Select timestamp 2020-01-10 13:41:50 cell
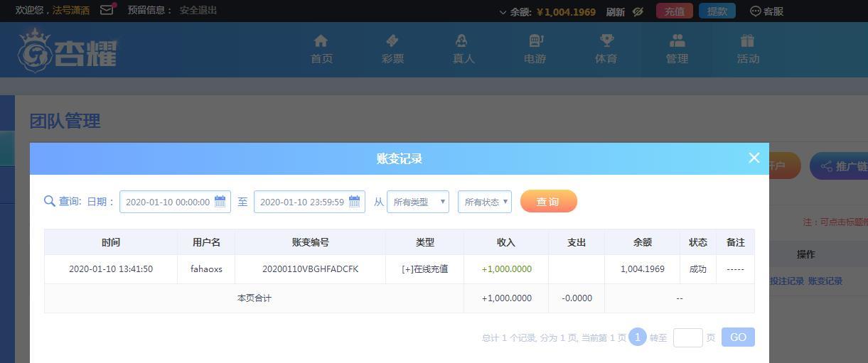Screen dimensions: 868x363 tap(111, 269)
